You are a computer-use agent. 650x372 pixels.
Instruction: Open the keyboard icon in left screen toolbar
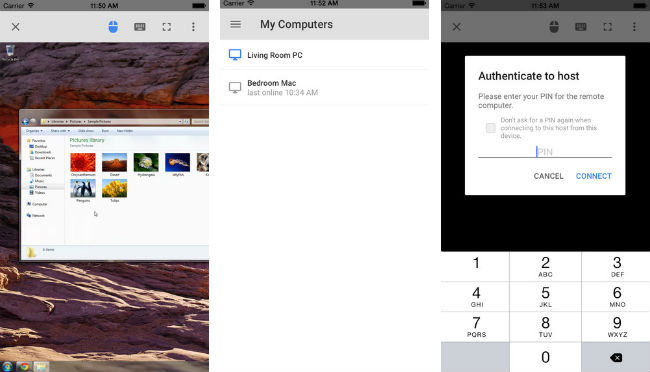click(x=140, y=27)
